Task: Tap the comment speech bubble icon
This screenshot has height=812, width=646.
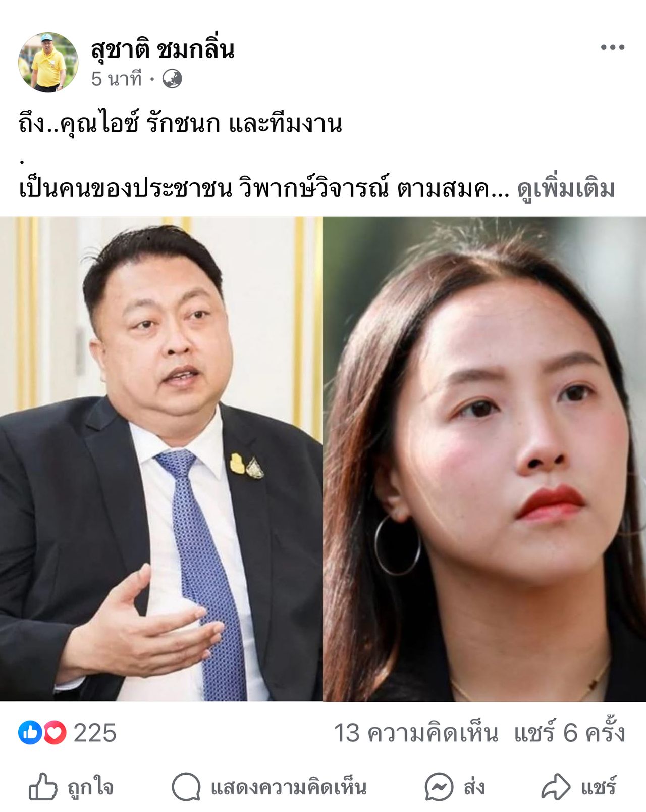Action: pyautogui.click(x=186, y=787)
